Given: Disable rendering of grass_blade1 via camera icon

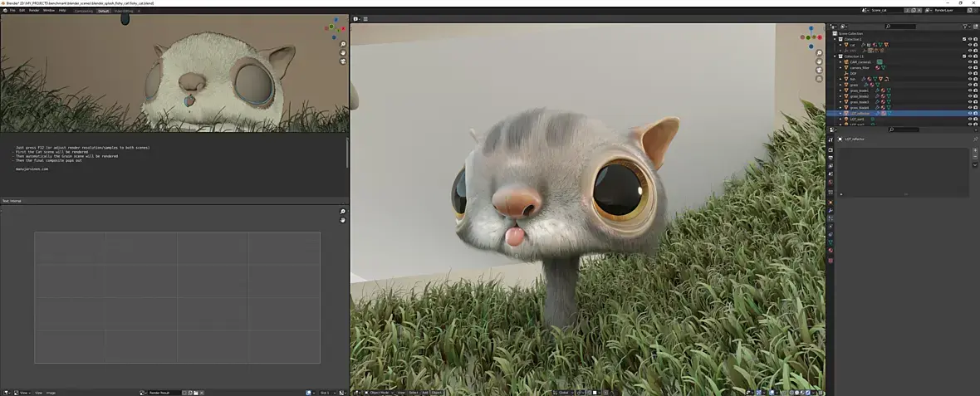Looking at the screenshot, I should [x=976, y=90].
